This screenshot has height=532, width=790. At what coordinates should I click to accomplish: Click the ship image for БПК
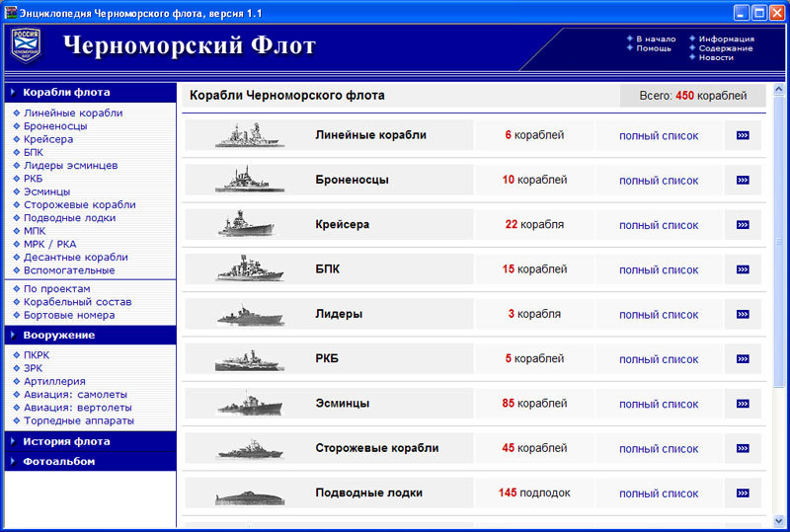pyautogui.click(x=243, y=269)
